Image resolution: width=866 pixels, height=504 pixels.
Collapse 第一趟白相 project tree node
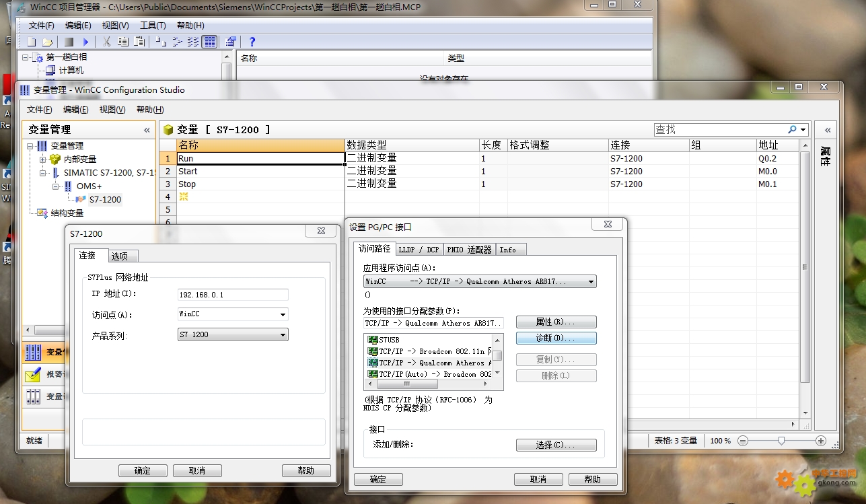click(26, 57)
